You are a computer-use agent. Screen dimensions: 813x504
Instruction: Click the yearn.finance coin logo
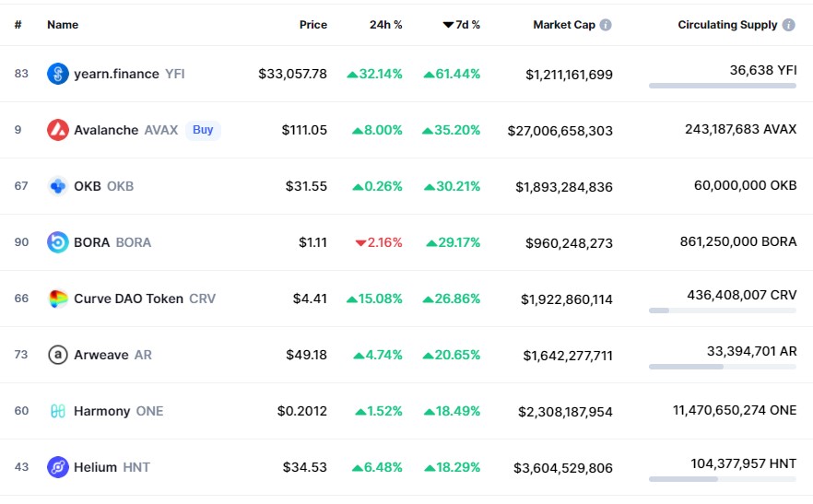(57, 74)
